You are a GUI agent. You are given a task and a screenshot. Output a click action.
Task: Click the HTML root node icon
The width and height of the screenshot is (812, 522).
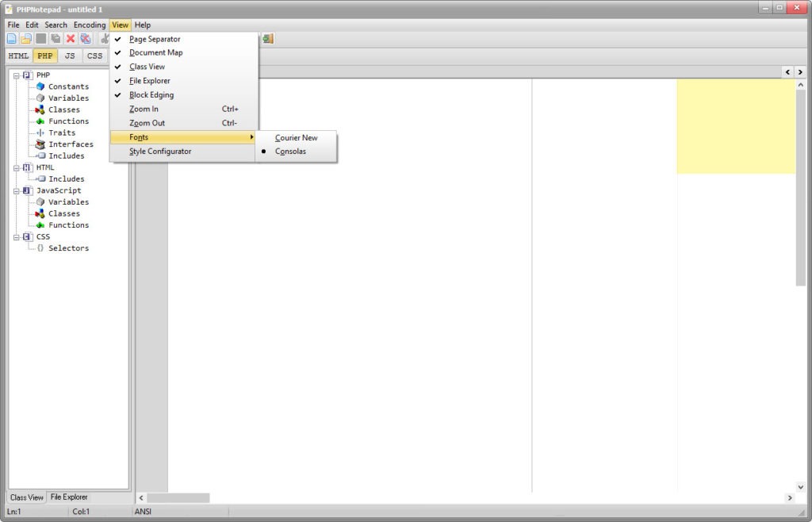pyautogui.click(x=28, y=167)
